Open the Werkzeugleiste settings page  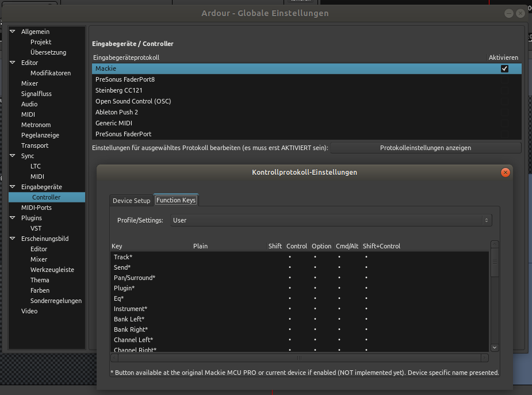coord(52,270)
